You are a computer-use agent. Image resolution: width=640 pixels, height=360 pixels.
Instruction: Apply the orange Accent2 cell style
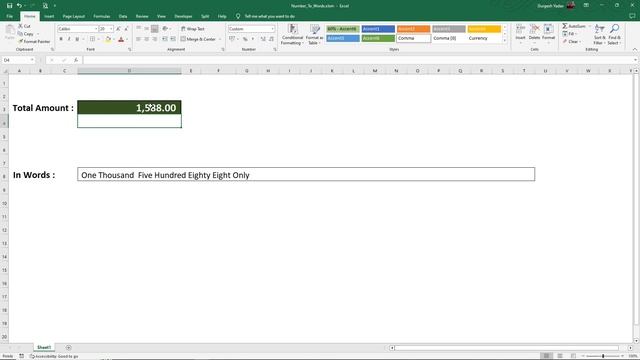413,29
